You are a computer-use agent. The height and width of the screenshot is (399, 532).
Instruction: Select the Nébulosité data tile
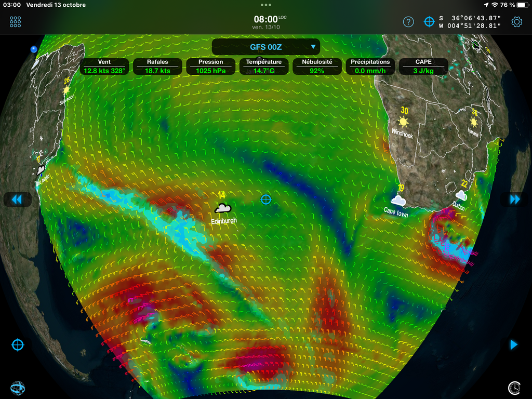(317, 66)
